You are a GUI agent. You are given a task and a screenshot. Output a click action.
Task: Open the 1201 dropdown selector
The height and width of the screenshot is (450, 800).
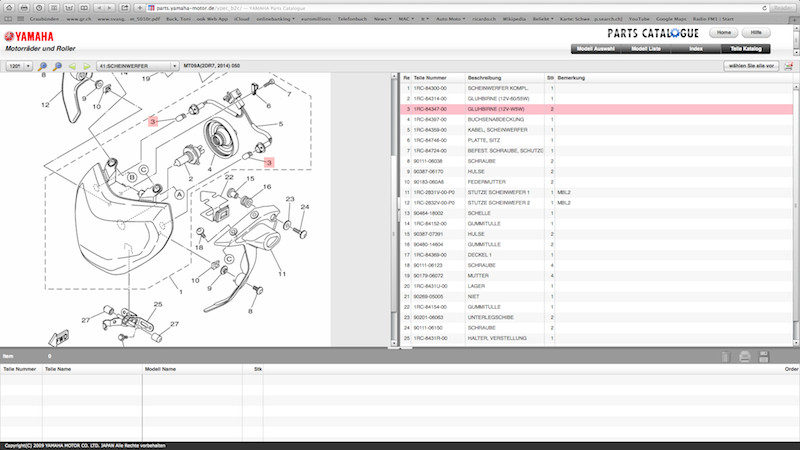(x=19, y=66)
